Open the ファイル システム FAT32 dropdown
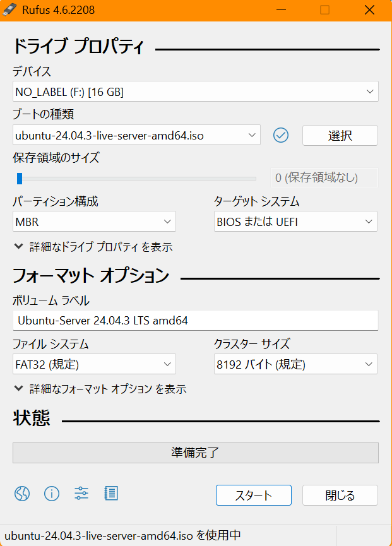Image resolution: width=392 pixels, height=546 pixels. pos(94,364)
